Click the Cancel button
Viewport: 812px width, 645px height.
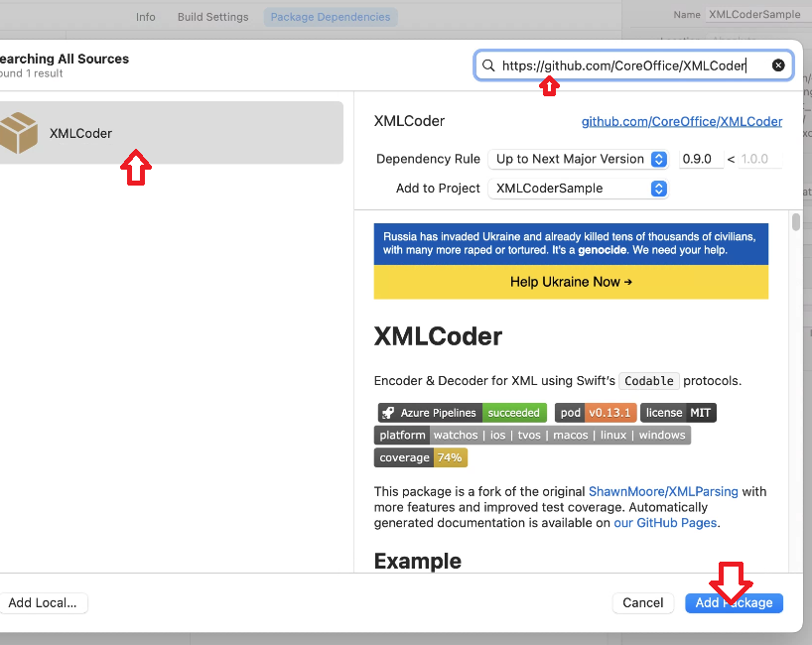click(642, 603)
